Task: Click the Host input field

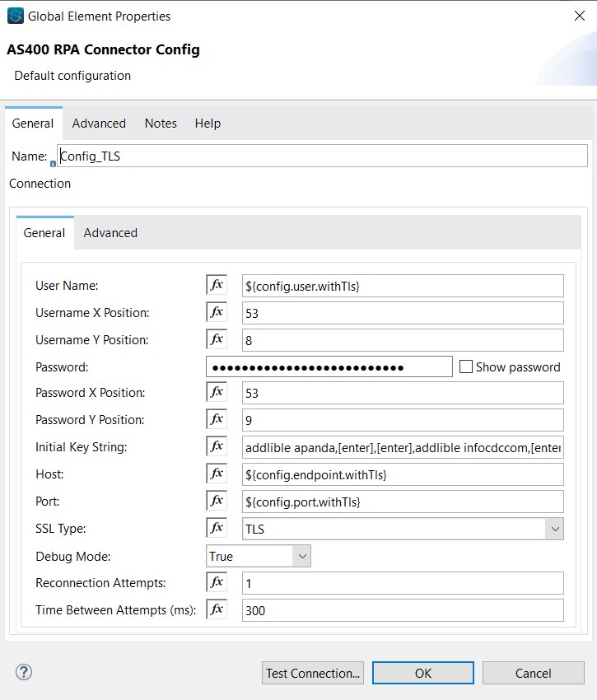Action: (x=403, y=474)
